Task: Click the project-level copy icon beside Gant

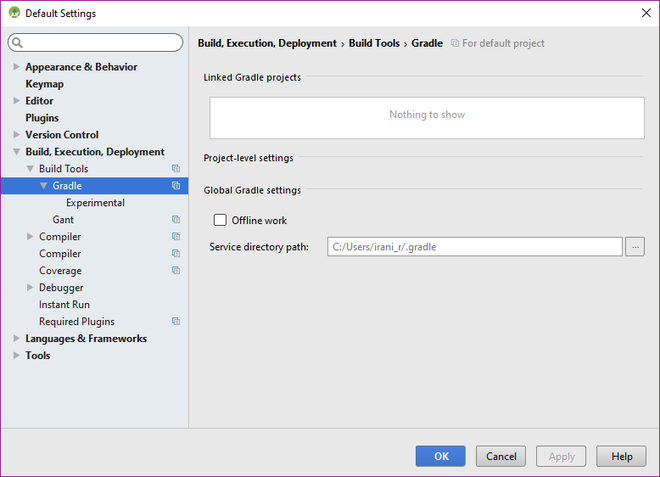Action: click(x=176, y=219)
